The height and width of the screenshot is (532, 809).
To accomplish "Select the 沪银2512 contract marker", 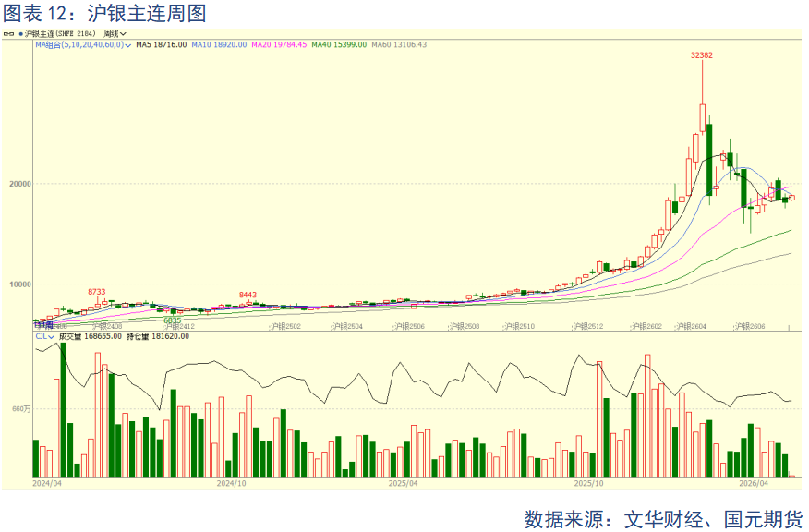I will 587,327.
